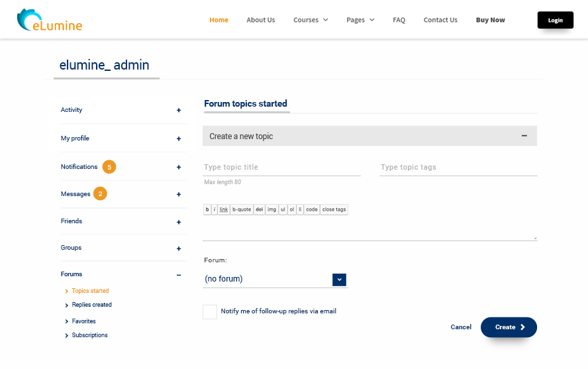Insert image with img button
Screen dimensions: 588x369
272,209
